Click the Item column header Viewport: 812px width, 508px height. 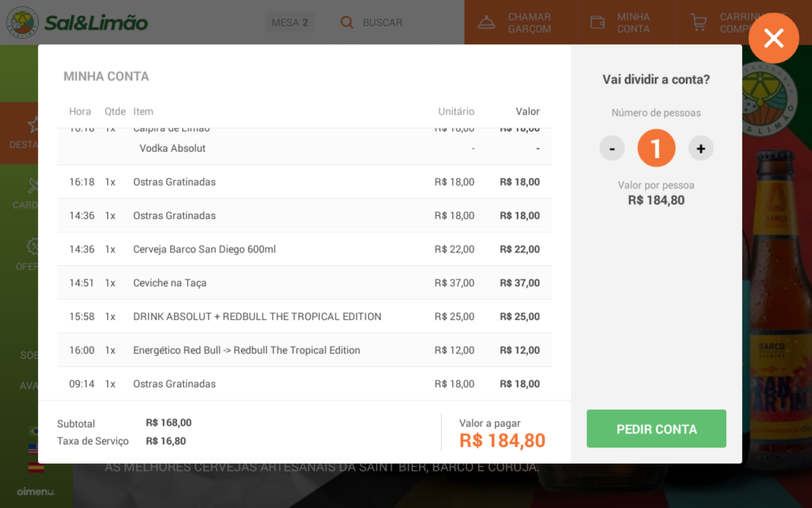pyautogui.click(x=143, y=111)
